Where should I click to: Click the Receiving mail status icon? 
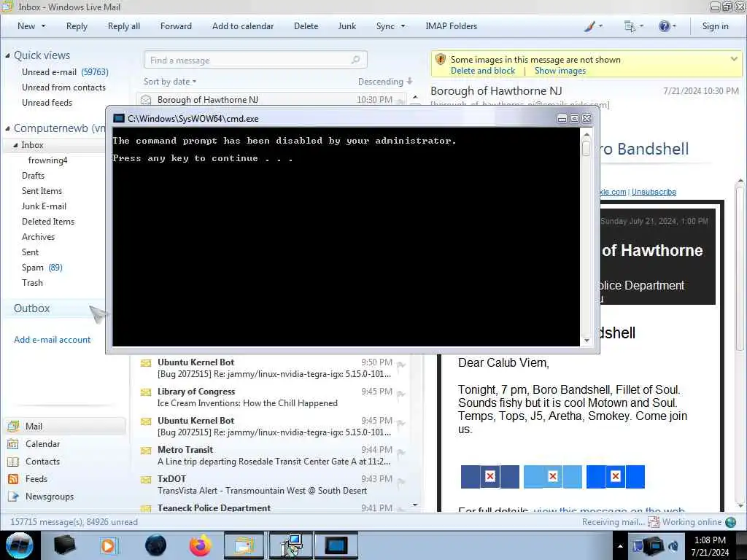(x=653, y=522)
